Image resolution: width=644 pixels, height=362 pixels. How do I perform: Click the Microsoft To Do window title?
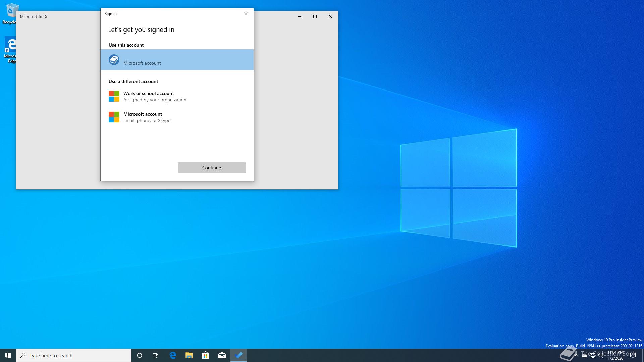click(34, 16)
